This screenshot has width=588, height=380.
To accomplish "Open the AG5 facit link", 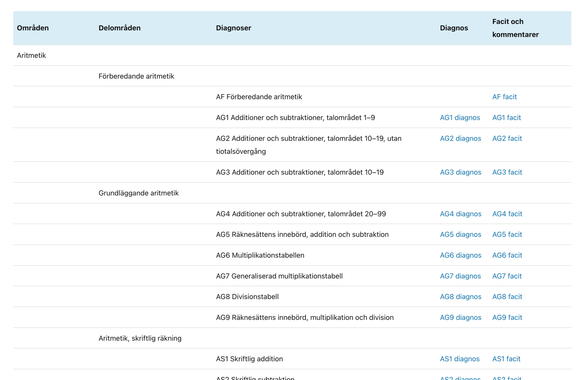I will click(x=507, y=234).
